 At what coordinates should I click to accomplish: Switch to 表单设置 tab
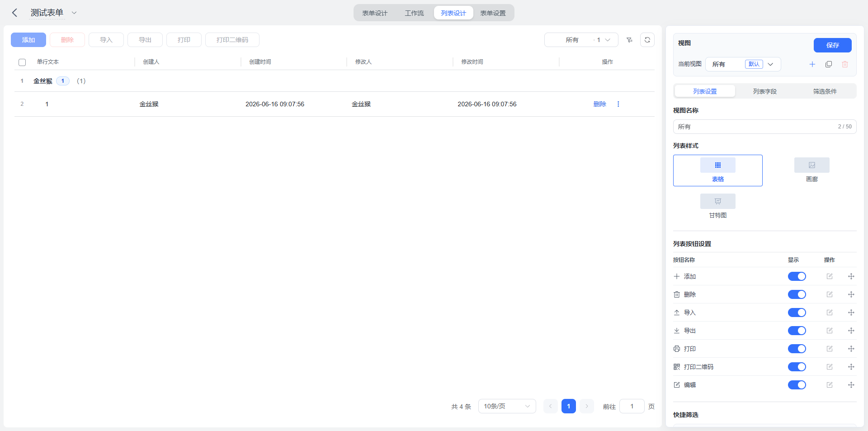click(x=493, y=13)
